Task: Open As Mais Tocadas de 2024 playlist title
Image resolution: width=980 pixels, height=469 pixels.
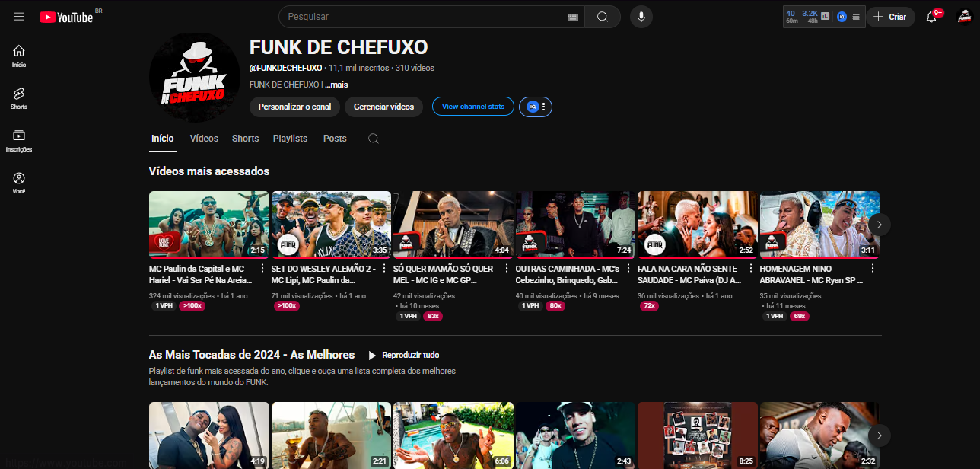Action: coord(252,355)
